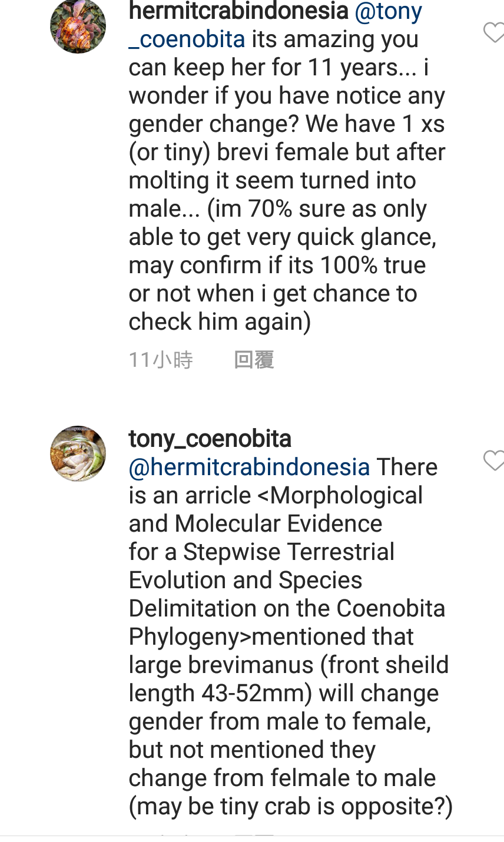Open tony_coenobita's profile picture
The image size is (504, 842).
click(x=78, y=453)
